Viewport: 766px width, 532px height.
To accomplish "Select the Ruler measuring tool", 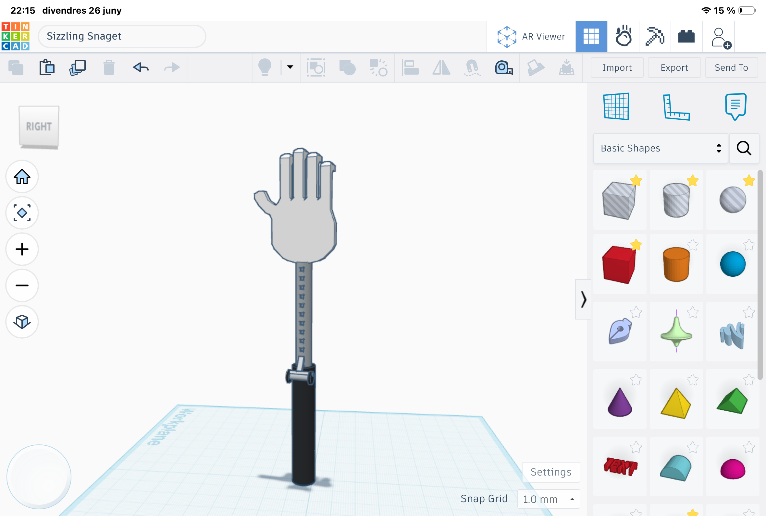I will [x=503, y=68].
